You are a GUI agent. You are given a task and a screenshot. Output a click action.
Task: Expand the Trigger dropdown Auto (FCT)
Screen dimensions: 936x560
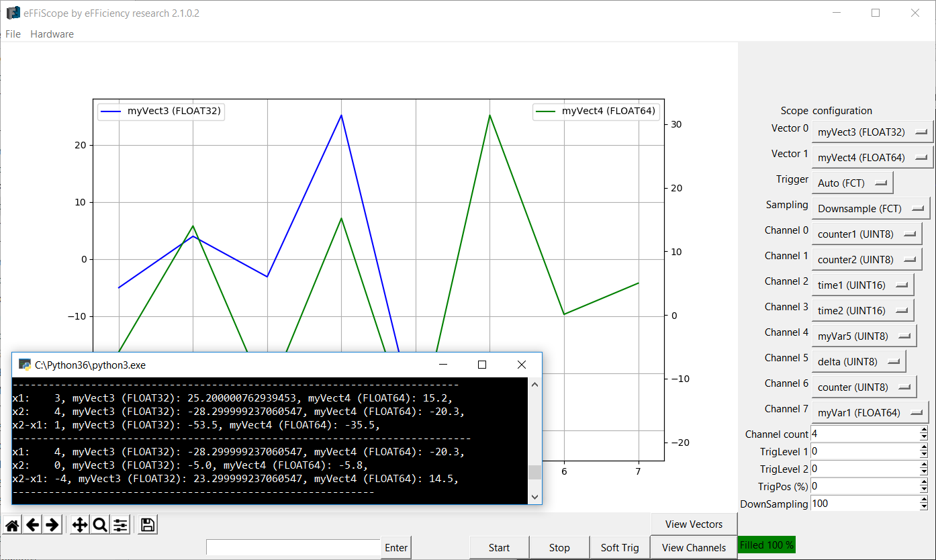(852, 183)
